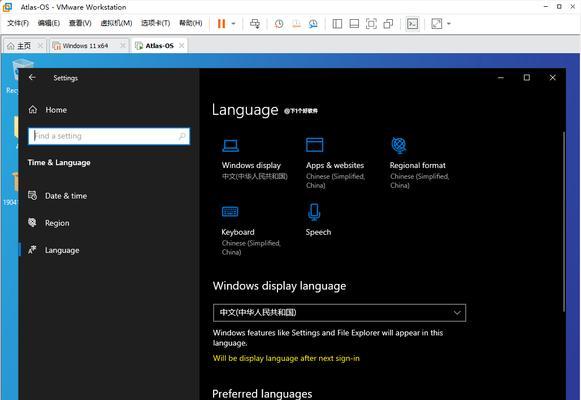The height and width of the screenshot is (400, 581).
Task: Open the 虚拟机(M) menu
Action: pyautogui.click(x=116, y=23)
